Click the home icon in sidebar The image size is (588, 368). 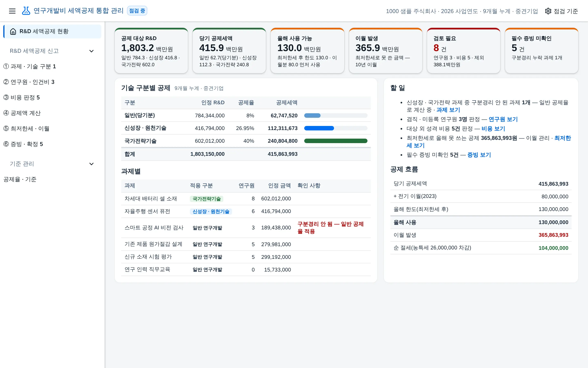13,31
